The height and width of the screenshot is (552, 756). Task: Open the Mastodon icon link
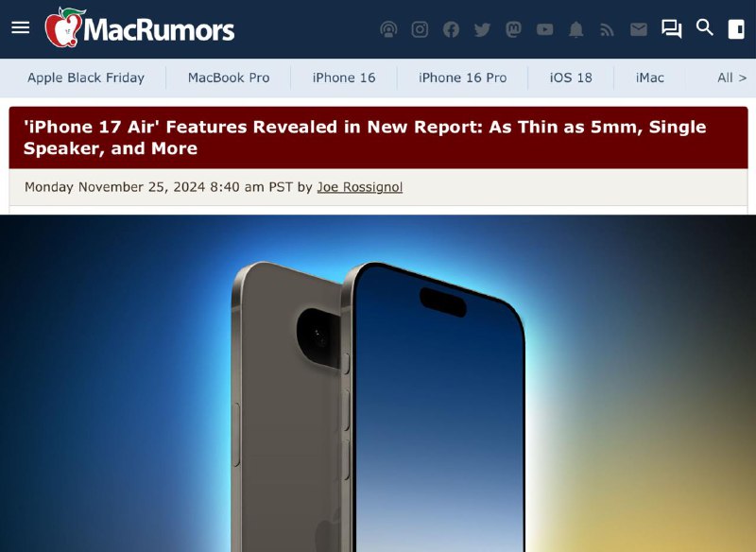(x=513, y=29)
